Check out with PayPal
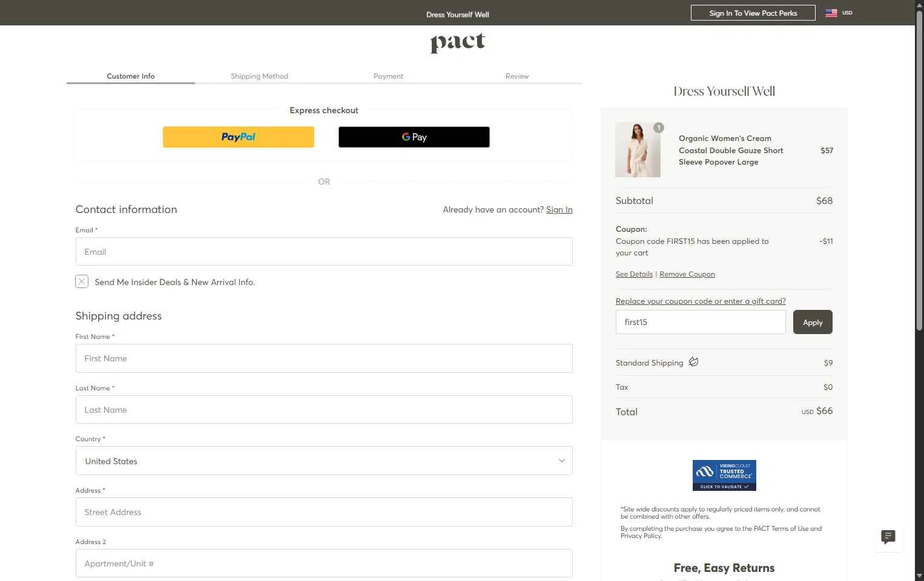The image size is (924, 581). [x=239, y=137]
